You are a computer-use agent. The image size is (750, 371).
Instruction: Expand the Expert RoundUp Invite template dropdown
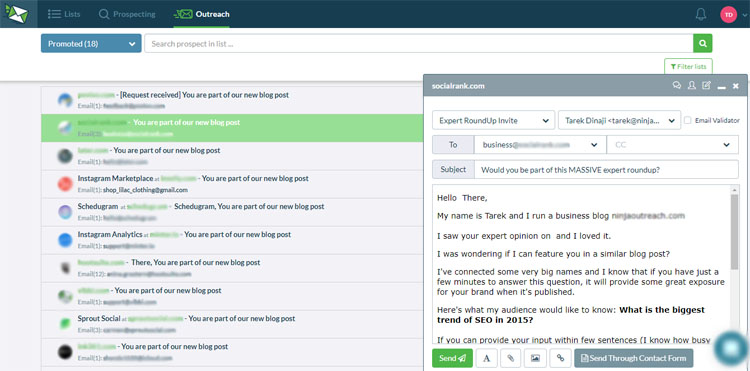pos(494,120)
